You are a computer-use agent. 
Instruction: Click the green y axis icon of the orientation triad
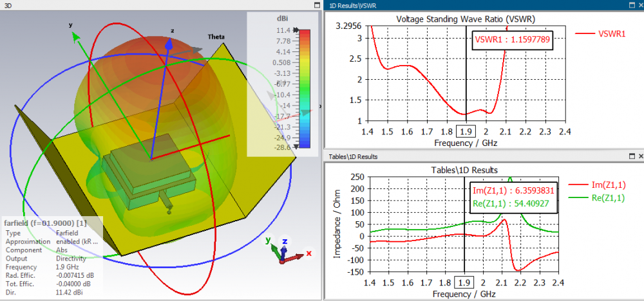268,241
